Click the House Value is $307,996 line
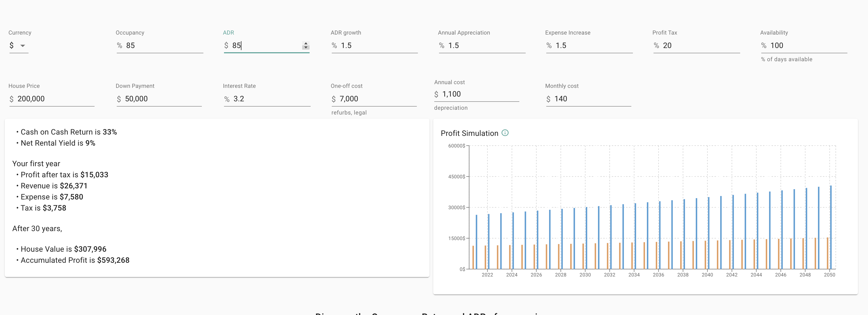This screenshot has height=315, width=868. (63, 249)
